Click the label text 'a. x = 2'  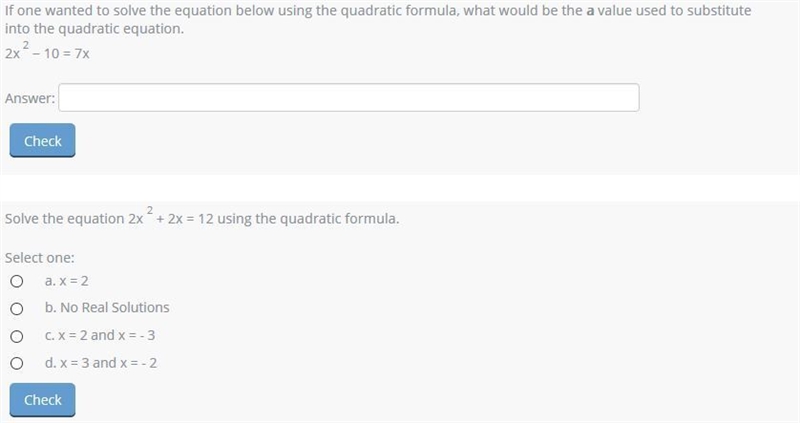pyautogui.click(x=66, y=281)
